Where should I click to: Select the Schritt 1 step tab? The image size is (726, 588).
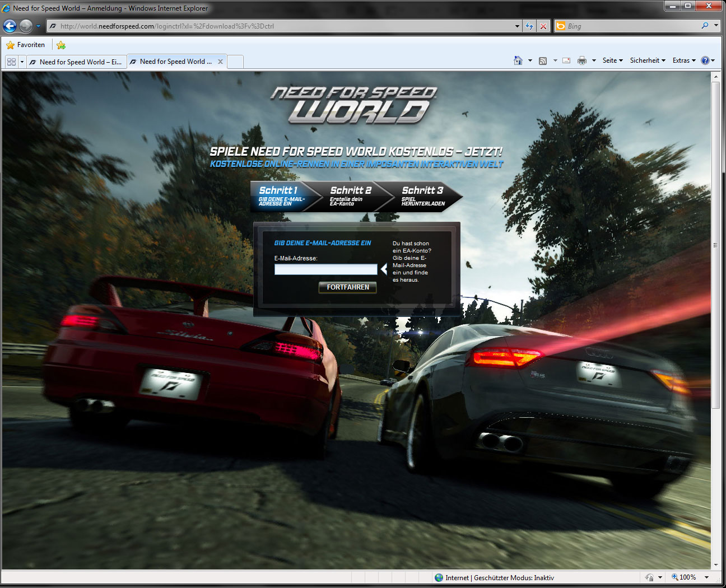(x=283, y=197)
